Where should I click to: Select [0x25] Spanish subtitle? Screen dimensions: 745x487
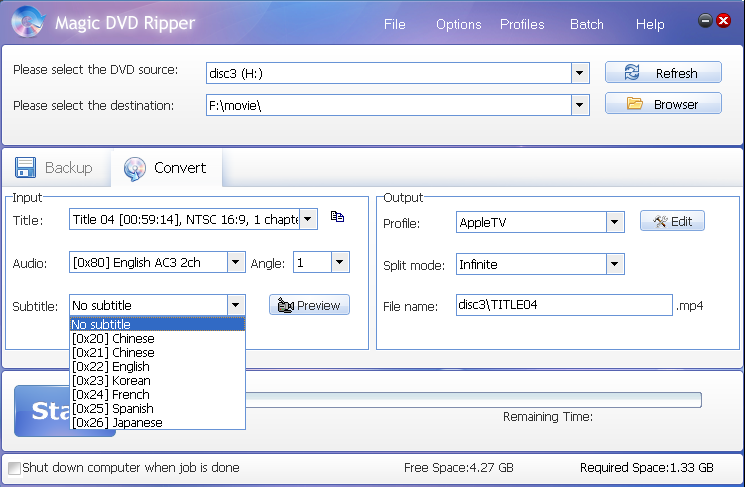157,409
